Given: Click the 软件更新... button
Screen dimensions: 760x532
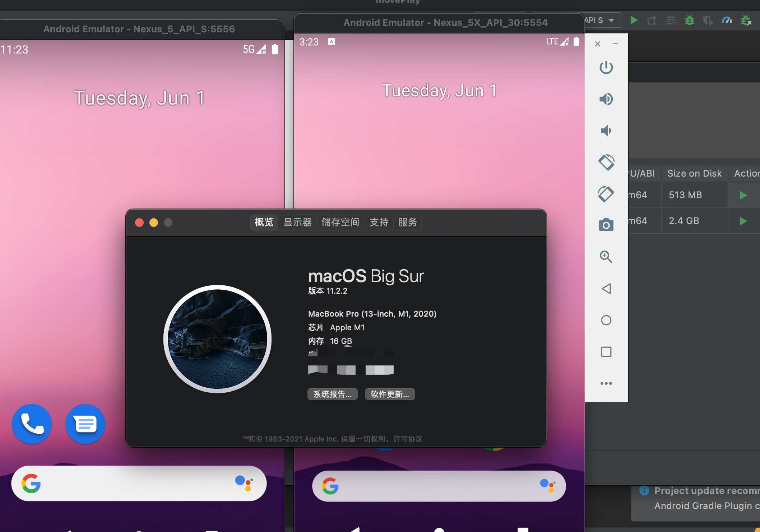Looking at the screenshot, I should [390, 394].
